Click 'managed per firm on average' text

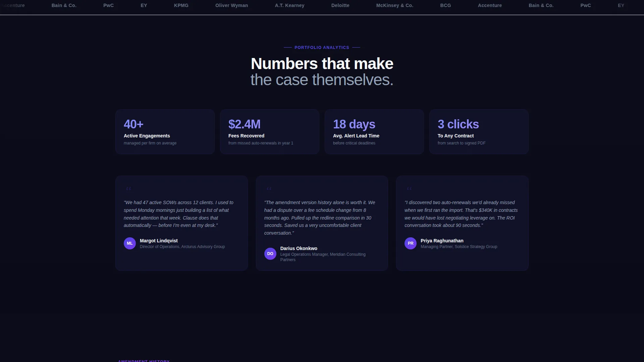point(150,143)
